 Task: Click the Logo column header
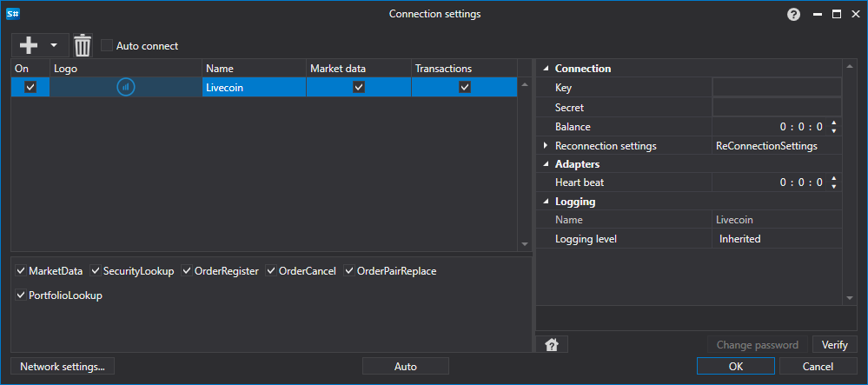pos(126,69)
